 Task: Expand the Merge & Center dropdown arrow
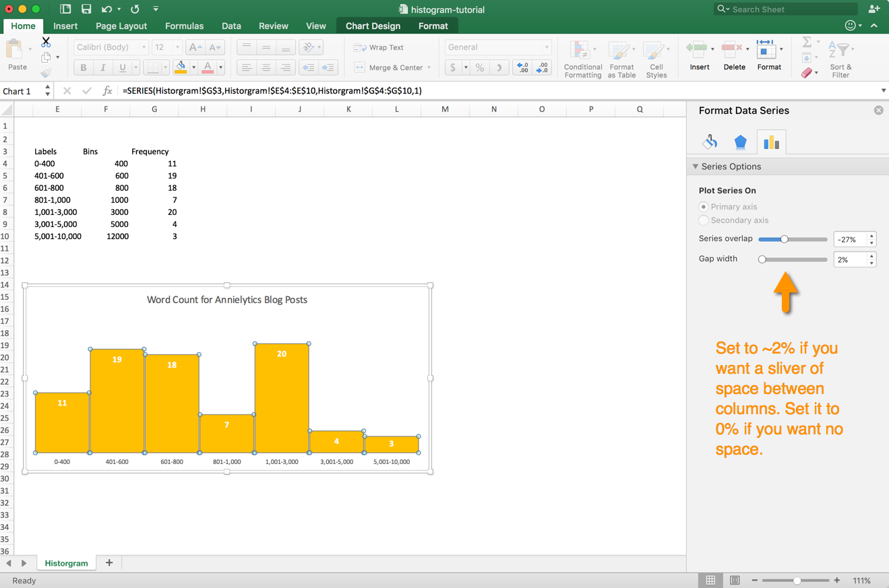(429, 67)
